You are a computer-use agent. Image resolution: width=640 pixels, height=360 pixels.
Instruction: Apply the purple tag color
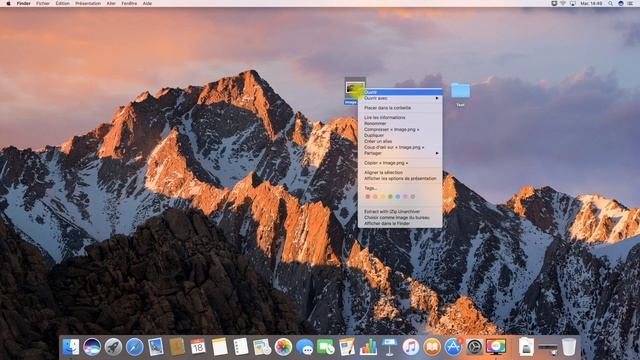point(405,197)
